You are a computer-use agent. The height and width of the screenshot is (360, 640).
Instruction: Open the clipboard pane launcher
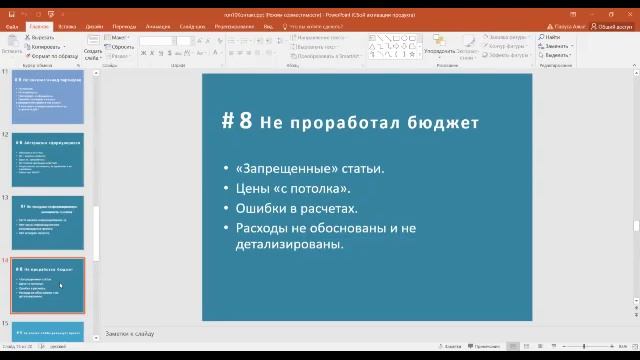click(78, 65)
